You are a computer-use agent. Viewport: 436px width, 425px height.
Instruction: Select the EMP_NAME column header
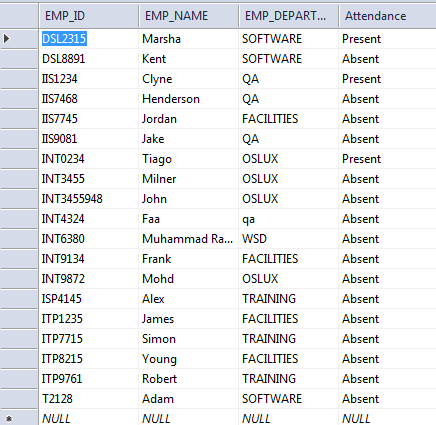click(188, 16)
